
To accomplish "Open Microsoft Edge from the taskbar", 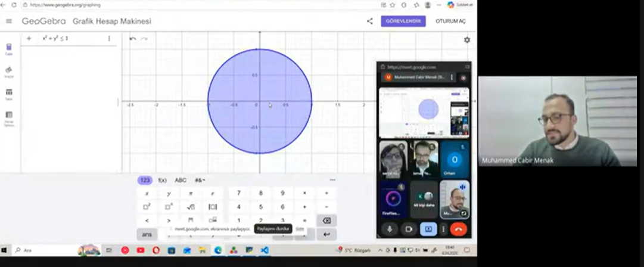I will pyautogui.click(x=218, y=250).
